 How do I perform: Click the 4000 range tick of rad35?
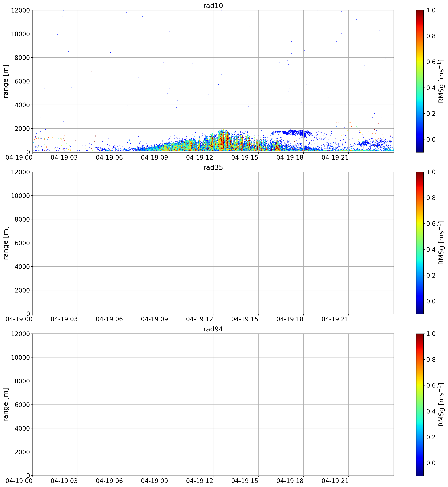[22, 267]
